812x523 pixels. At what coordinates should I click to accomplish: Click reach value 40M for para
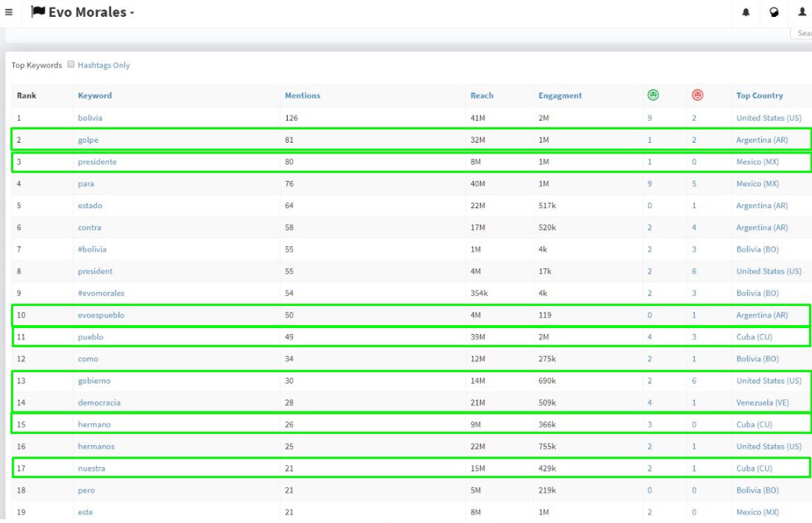478,184
